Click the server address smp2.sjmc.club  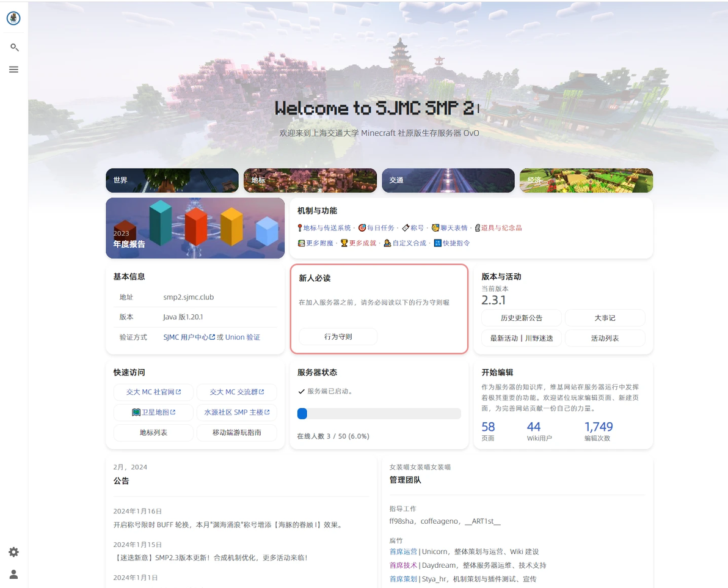[189, 297]
